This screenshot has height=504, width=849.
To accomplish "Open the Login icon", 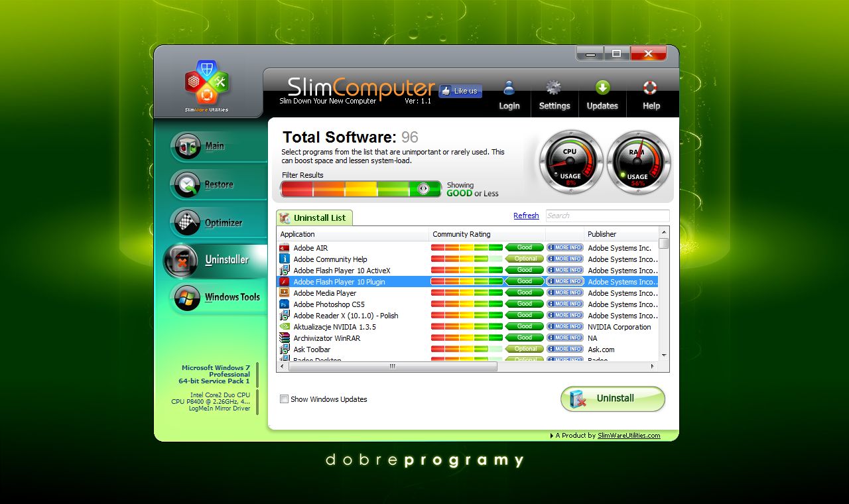I will coord(509,88).
